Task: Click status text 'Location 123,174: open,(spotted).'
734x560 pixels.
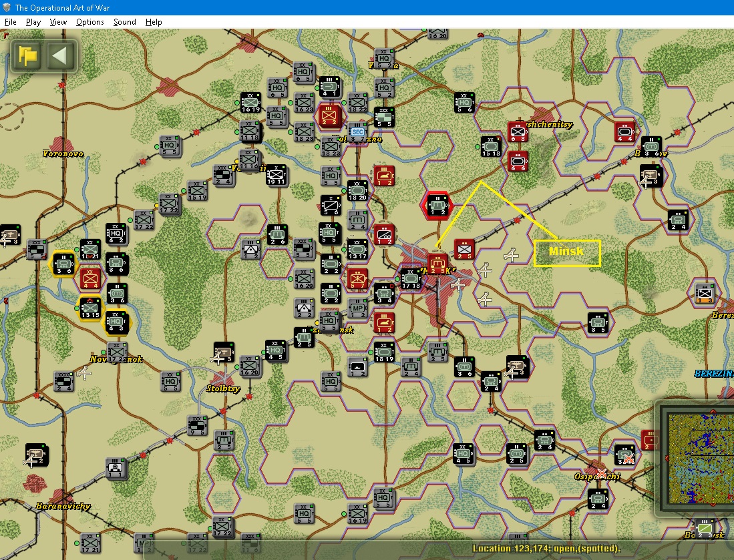Action: coord(546,549)
